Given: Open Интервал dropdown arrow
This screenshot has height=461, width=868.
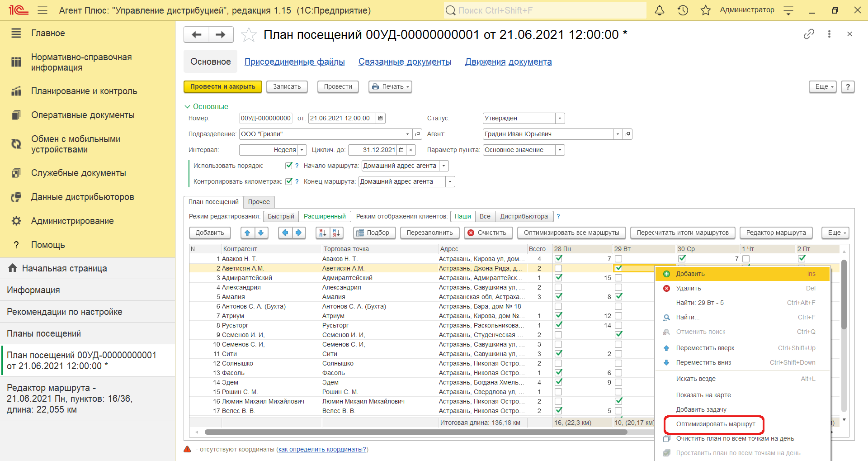Looking at the screenshot, I should click(x=302, y=150).
